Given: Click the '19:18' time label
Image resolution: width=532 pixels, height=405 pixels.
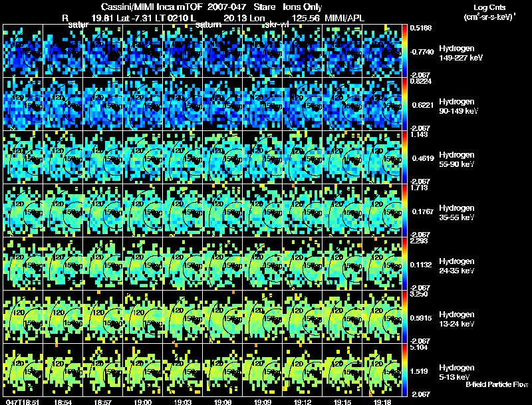Looking at the screenshot, I should point(382,402).
